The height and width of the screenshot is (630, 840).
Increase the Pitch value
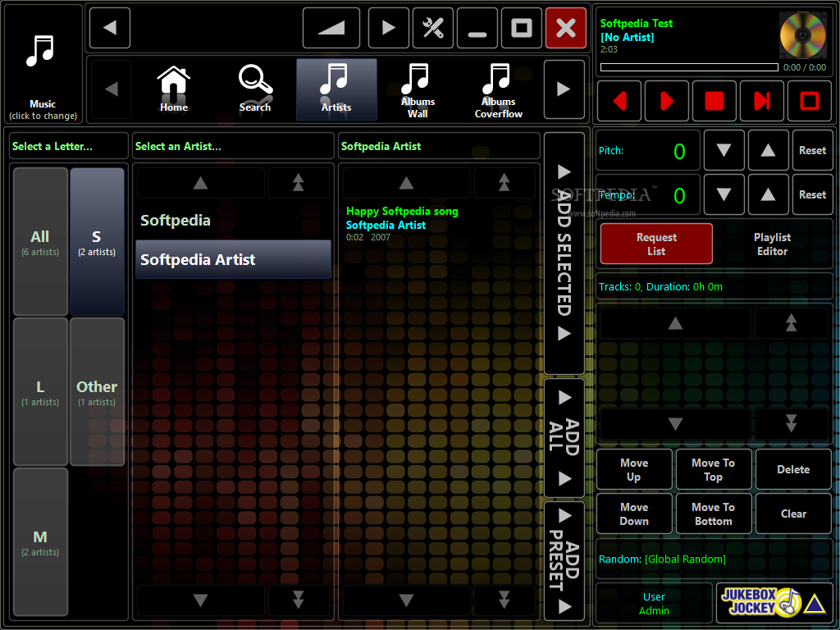click(x=768, y=151)
